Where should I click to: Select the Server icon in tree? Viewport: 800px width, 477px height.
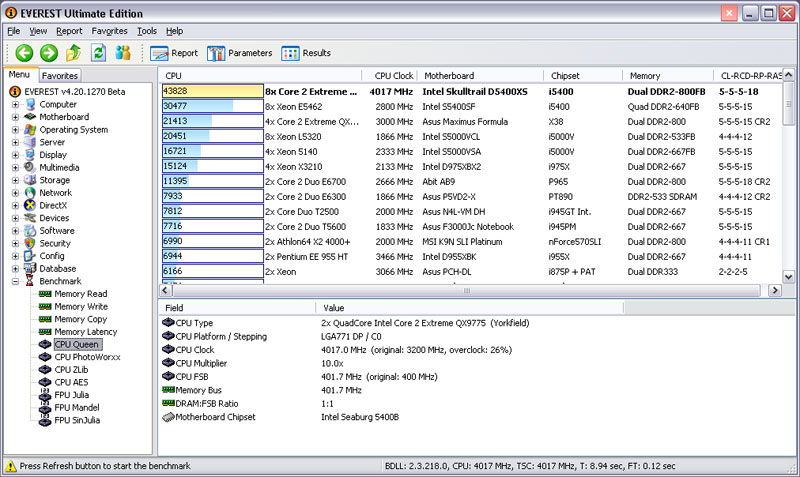tap(30, 142)
